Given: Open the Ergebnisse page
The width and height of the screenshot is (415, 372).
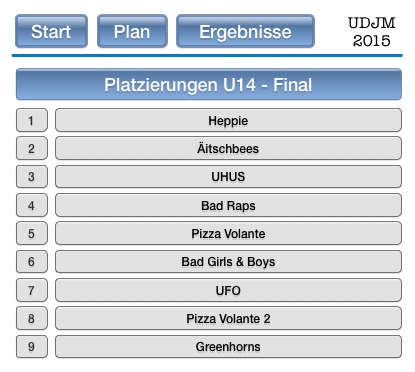Looking at the screenshot, I should [245, 31].
